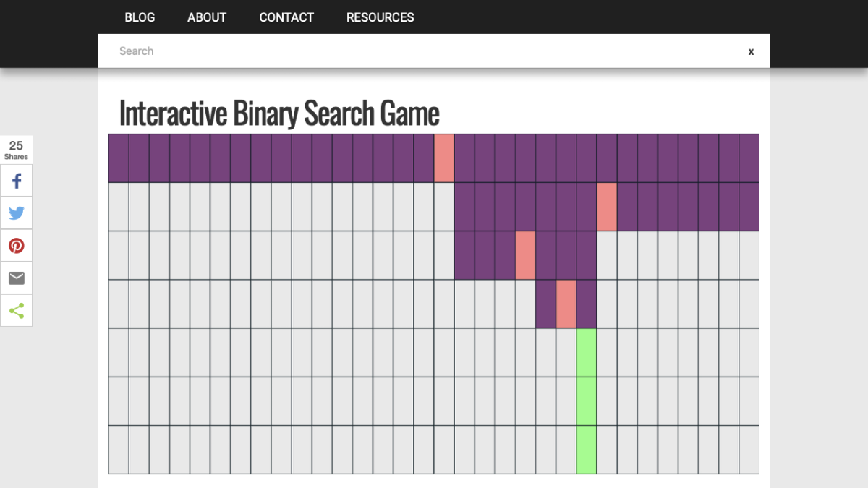The height and width of the screenshot is (488, 868).
Task: Open more sharing options
Action: click(x=16, y=310)
